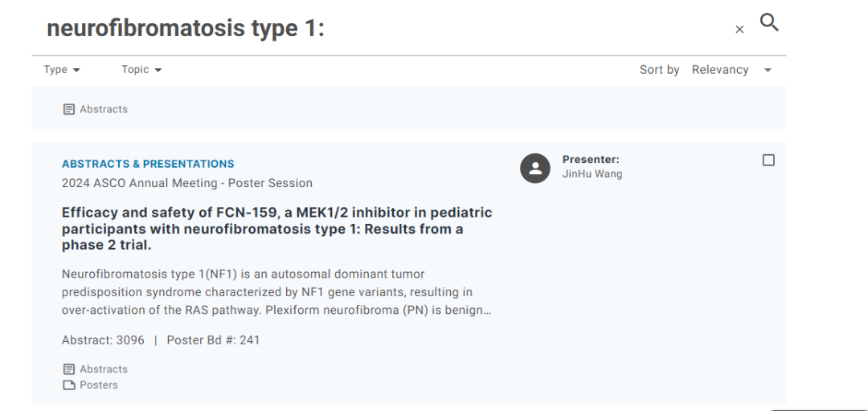Screen dimensions: 868x411
Task: Click the Sort by dropdown arrow
Action: coord(768,71)
